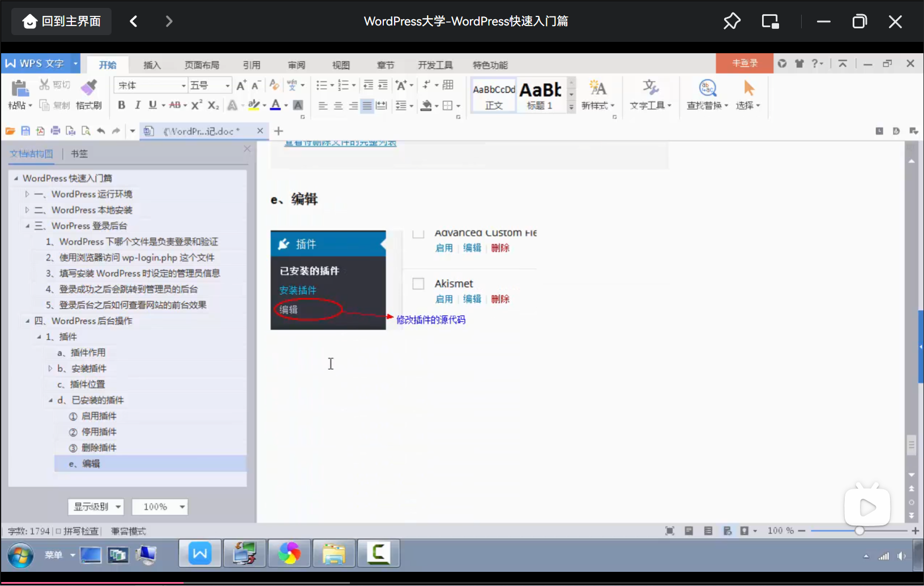Open the Find and Replace tool
Screen dimensions: 924x586
[707, 95]
